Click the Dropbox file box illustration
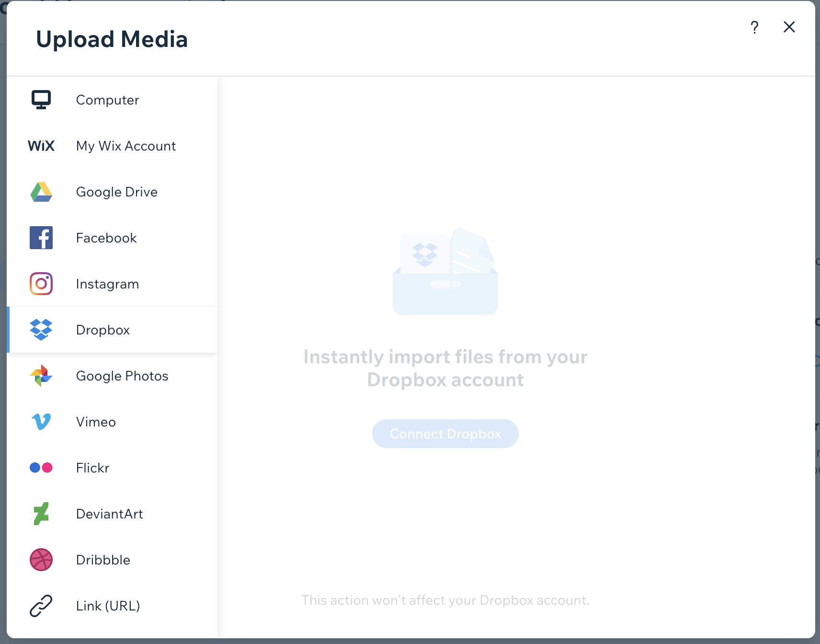The height and width of the screenshot is (644, 820). 445,271
